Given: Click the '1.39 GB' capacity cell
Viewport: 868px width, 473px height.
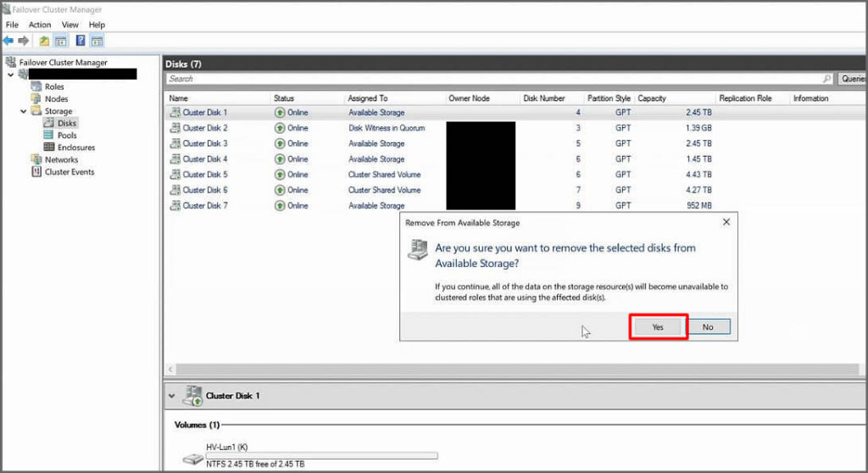Looking at the screenshot, I should [x=698, y=128].
